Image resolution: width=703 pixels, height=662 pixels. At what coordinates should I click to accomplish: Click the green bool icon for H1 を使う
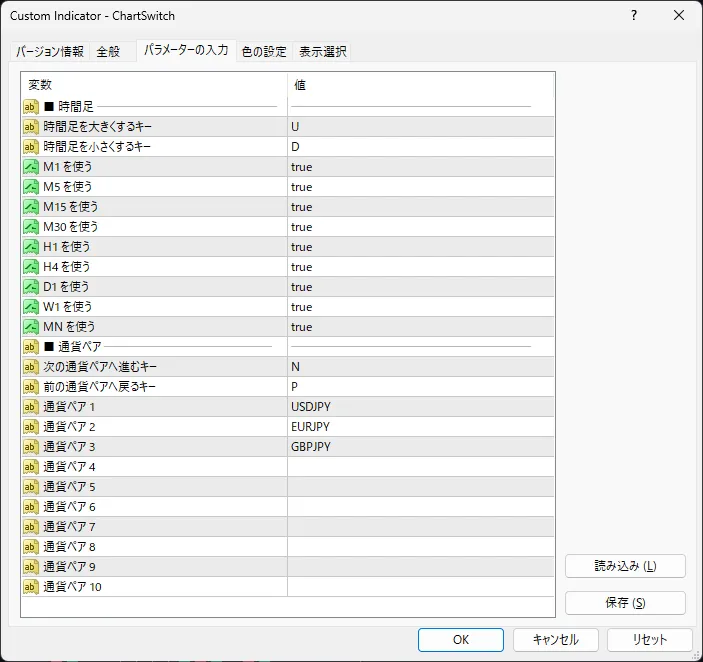[30, 247]
